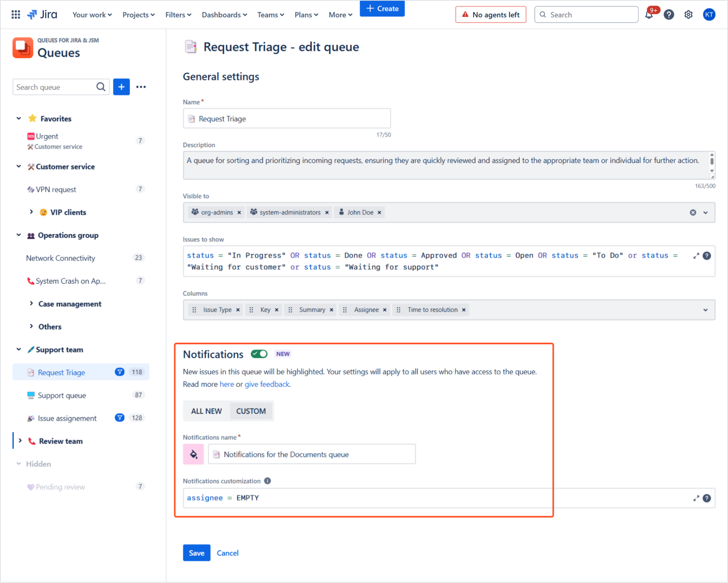Screen dimensions: 728x583
Task: Open the notifications bell
Action: [x=649, y=15]
